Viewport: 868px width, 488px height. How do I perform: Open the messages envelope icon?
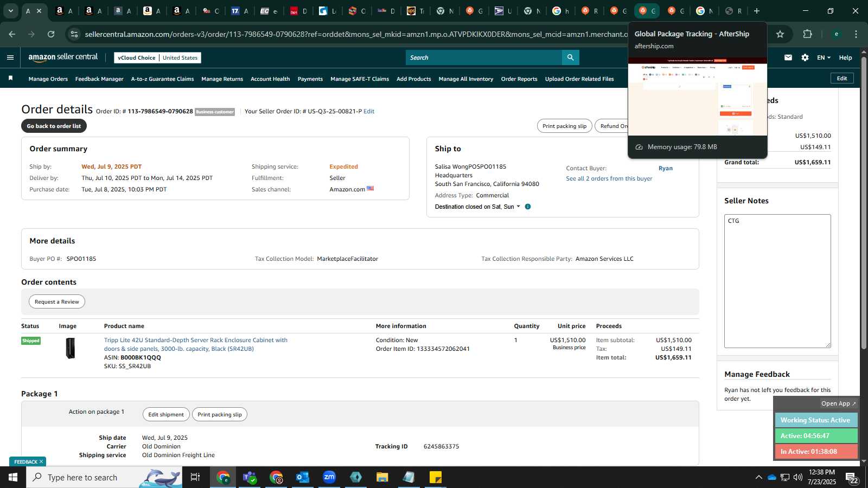tap(788, 57)
